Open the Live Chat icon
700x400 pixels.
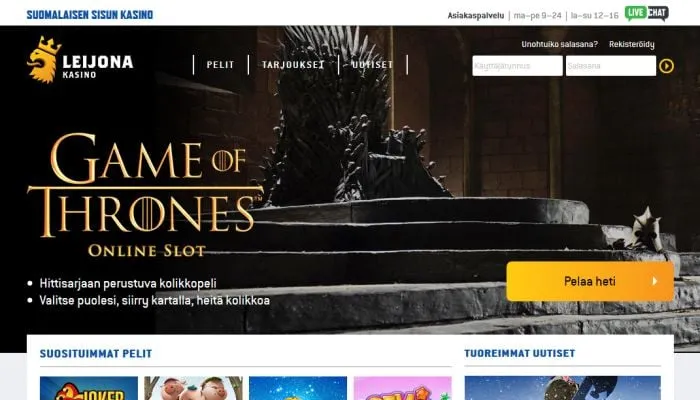[646, 13]
